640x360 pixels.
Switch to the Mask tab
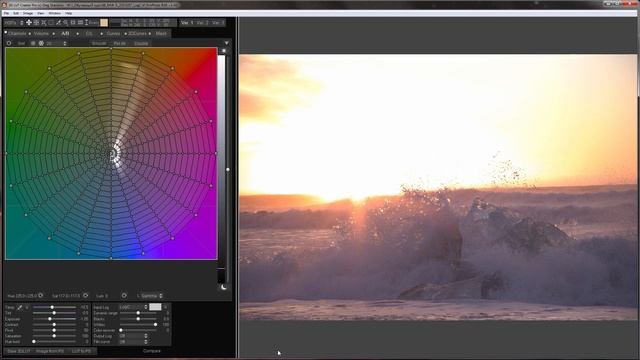pos(161,33)
